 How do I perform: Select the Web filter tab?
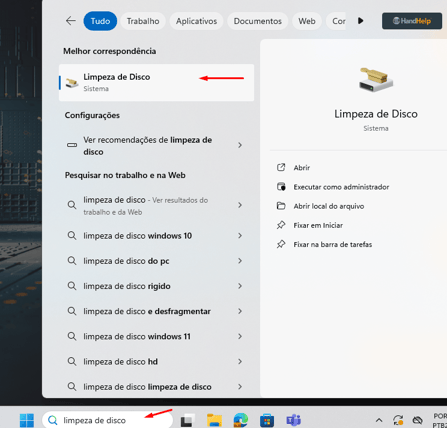point(307,21)
